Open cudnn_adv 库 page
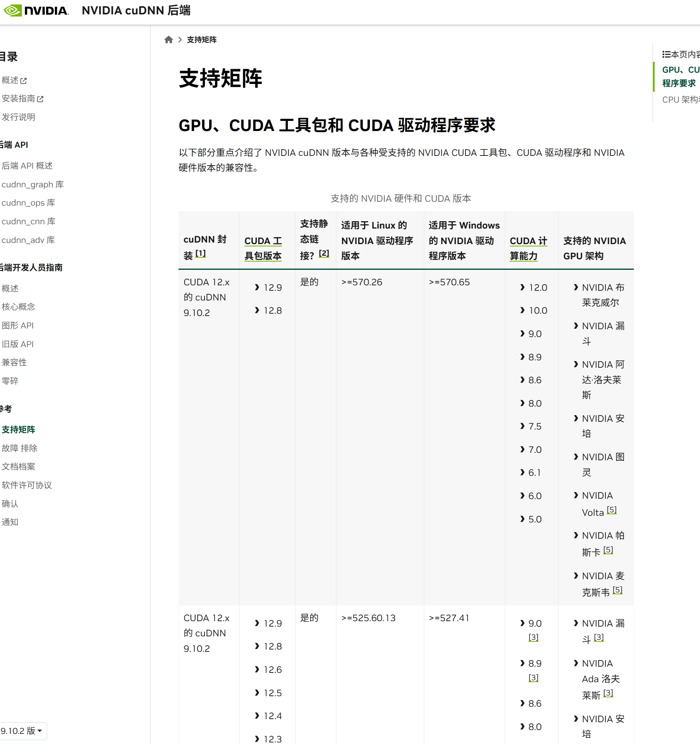The width and height of the screenshot is (700, 744). pyautogui.click(x=28, y=240)
